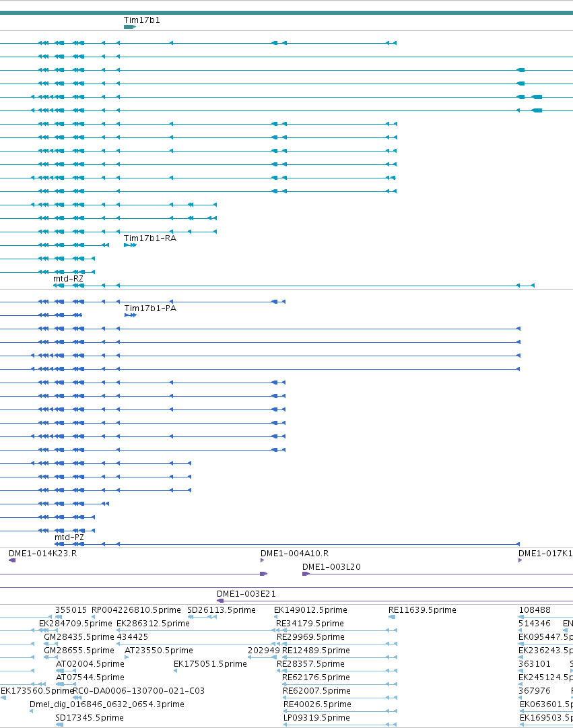Select the LP09319.5prime label

click(316, 718)
